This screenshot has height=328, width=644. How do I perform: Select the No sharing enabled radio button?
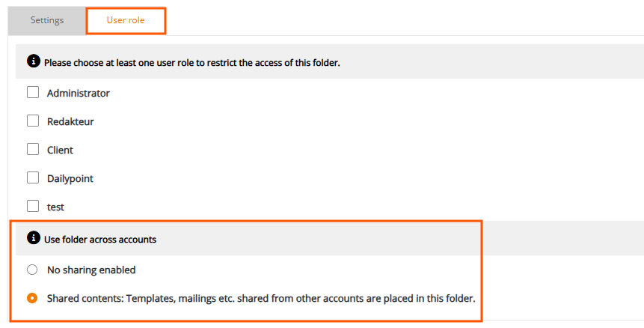pos(32,270)
